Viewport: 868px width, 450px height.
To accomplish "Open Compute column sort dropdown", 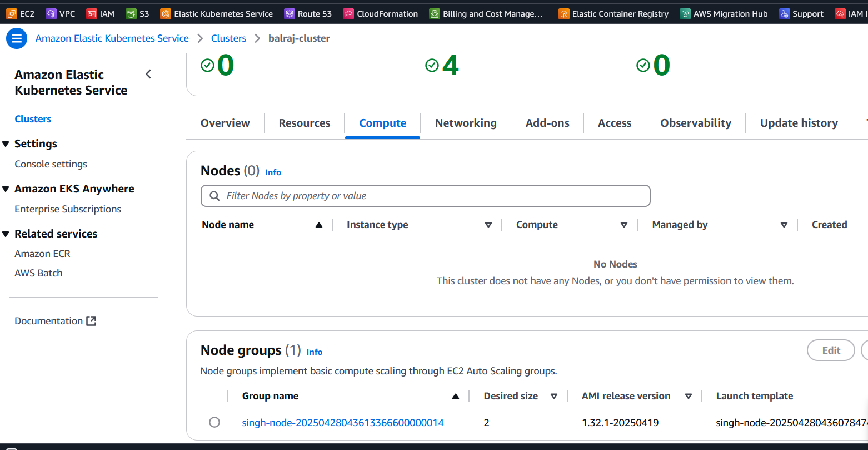I will click(624, 225).
